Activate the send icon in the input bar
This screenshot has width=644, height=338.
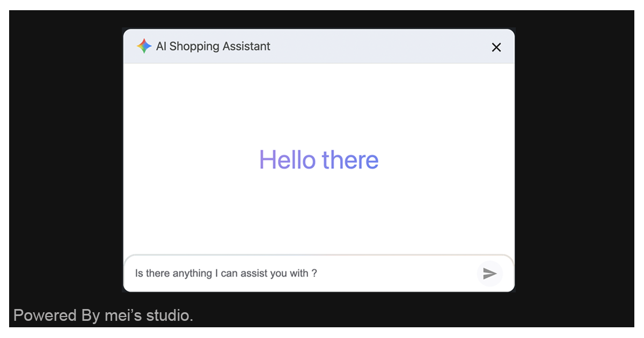click(489, 274)
